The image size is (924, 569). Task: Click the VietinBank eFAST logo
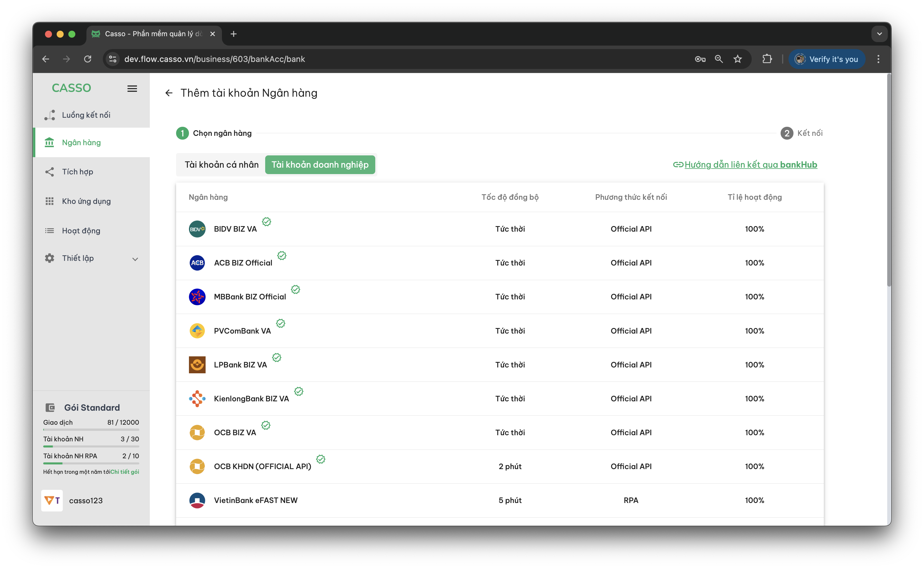click(197, 500)
